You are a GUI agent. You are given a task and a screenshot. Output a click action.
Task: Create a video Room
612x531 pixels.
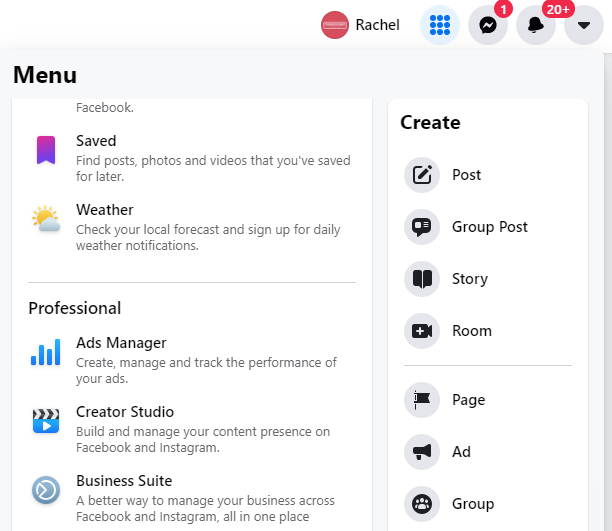[x=488, y=331]
